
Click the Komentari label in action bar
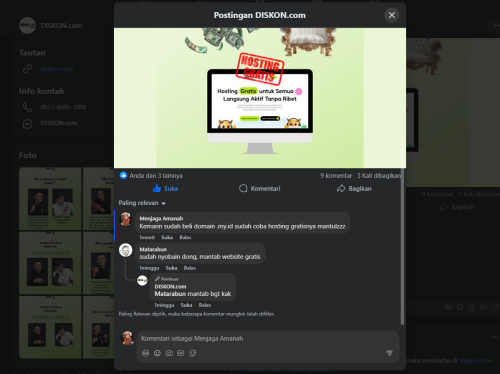(265, 189)
